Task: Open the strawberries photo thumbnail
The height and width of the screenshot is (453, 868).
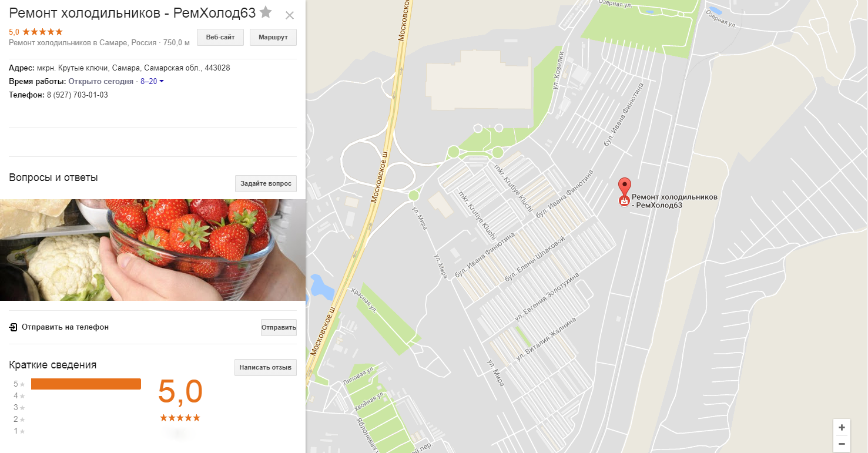Action: point(153,250)
